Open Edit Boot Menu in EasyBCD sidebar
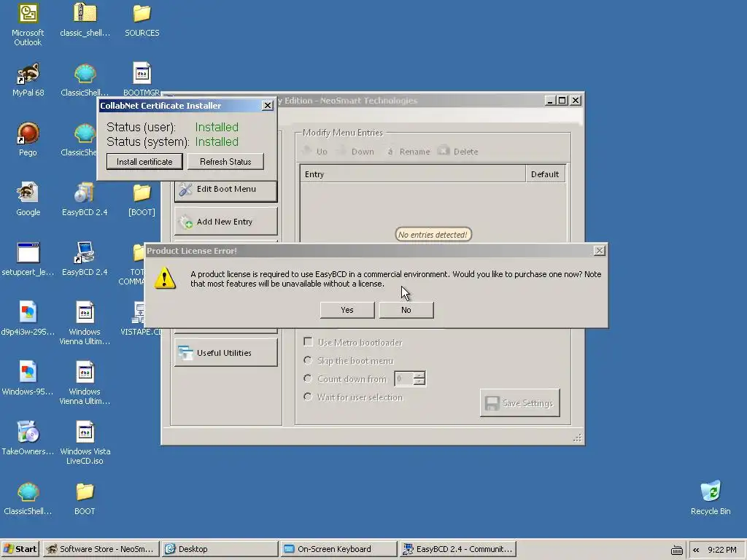This screenshot has height=560, width=747. [226, 190]
